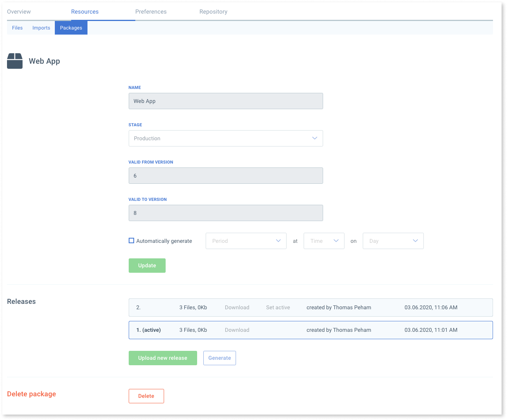Open the Files sub-tab

click(x=17, y=28)
